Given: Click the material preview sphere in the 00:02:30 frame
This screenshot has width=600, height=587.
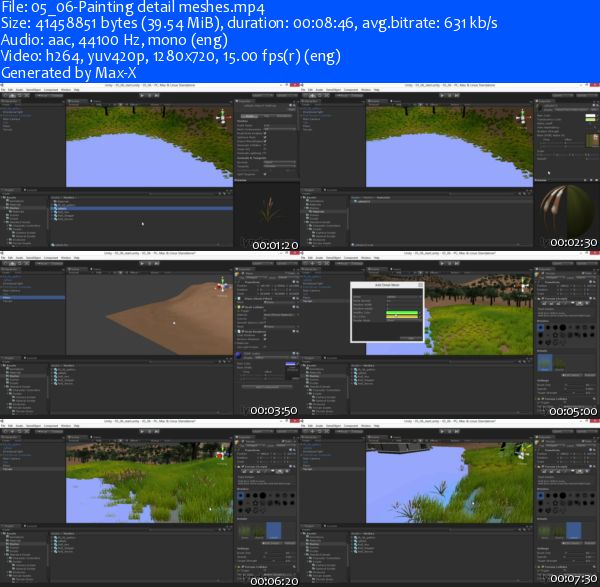Looking at the screenshot, I should point(566,212).
